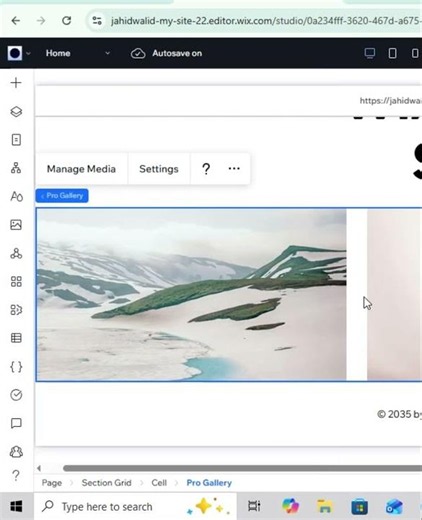Click the browser forward arrow
Screen dimensions: 422x520
click(41, 21)
